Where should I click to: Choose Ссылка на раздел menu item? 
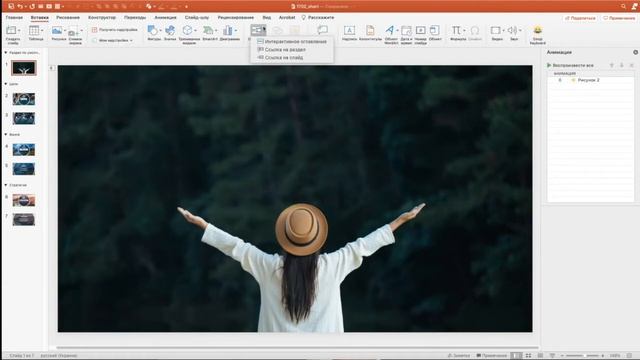282,49
